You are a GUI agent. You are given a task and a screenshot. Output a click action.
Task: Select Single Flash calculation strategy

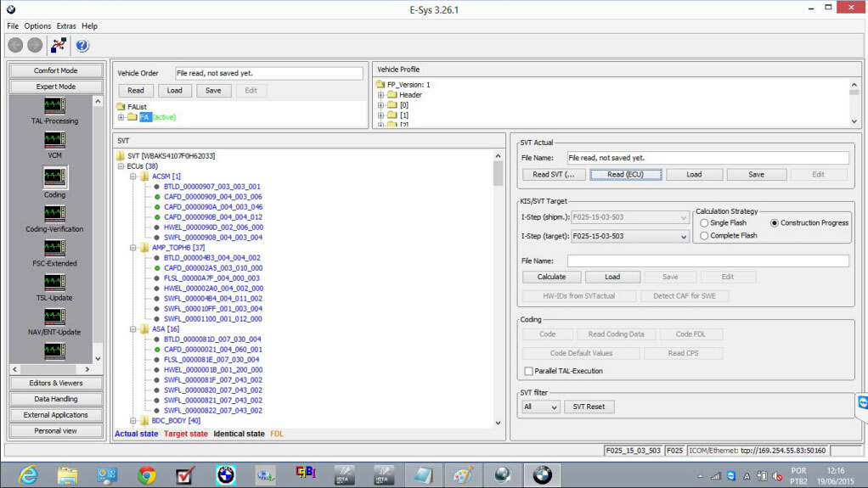click(x=704, y=223)
